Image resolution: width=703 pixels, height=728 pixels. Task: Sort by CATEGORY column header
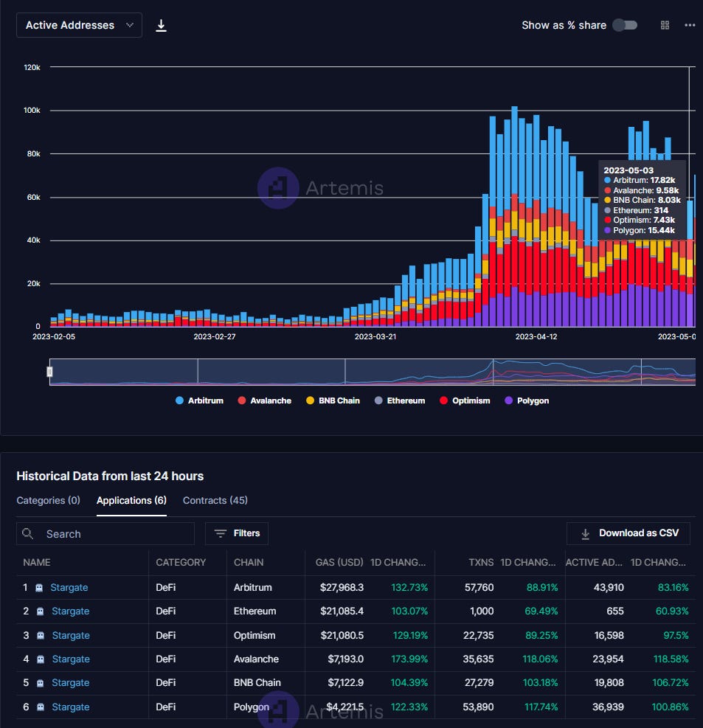tap(181, 562)
